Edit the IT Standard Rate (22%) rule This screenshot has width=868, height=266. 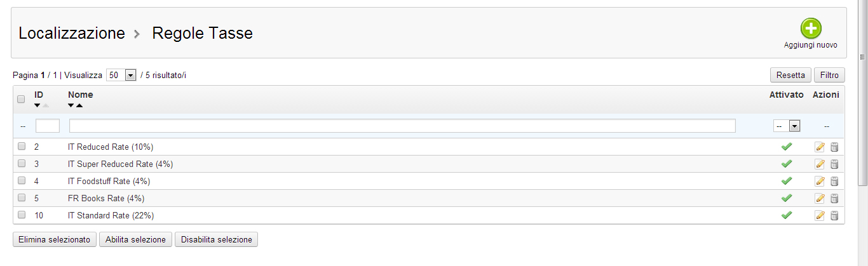coord(820,216)
